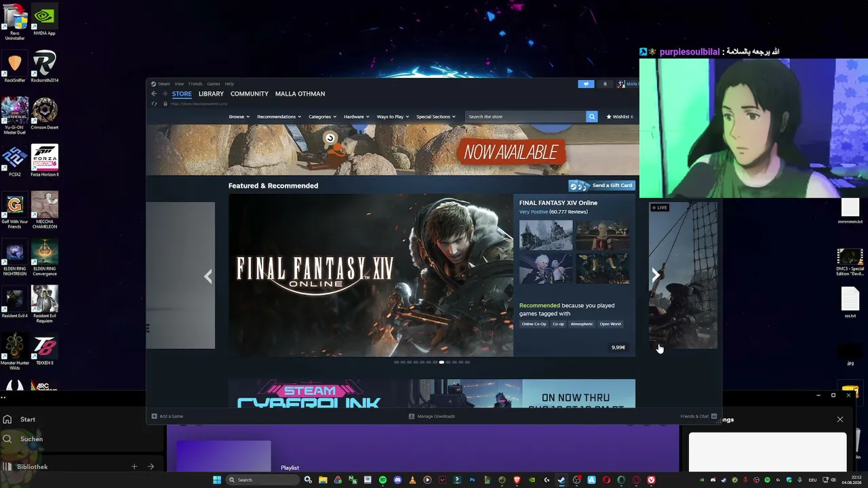Open the Help menu in Steam
Image resolution: width=868 pixels, height=488 pixels.
tap(229, 84)
